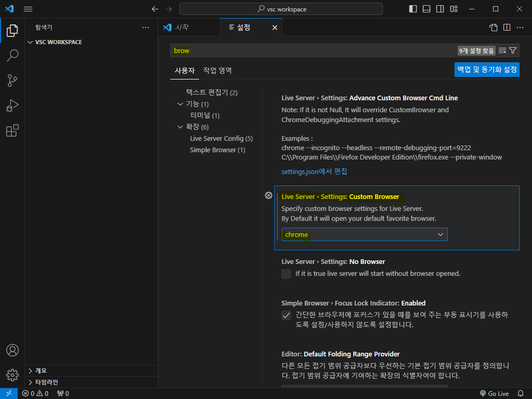Viewport: 532px width, 399px height.
Task: Select the 사용자 settings scope tab
Action: click(184, 71)
